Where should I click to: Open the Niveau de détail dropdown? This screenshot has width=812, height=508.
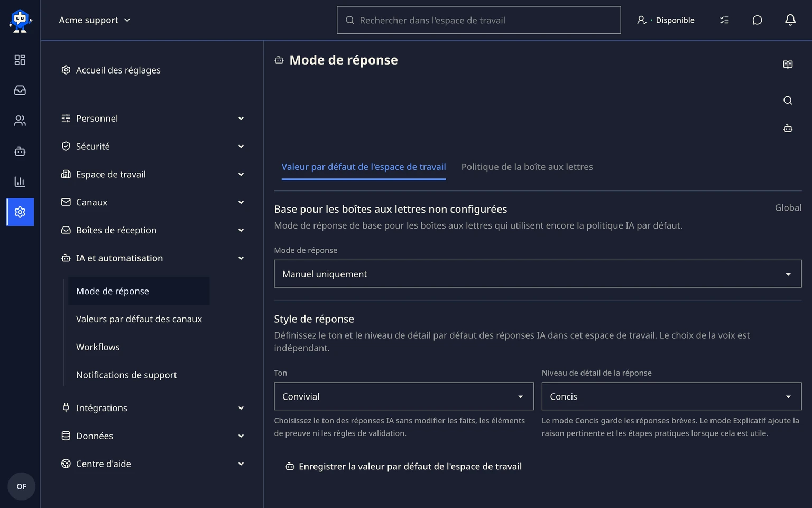pyautogui.click(x=671, y=396)
